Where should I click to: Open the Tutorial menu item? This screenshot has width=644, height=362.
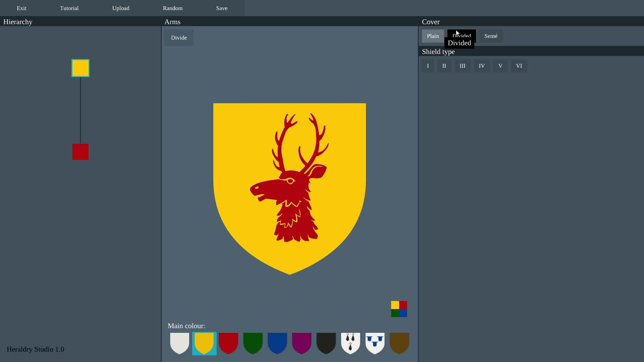69,8
